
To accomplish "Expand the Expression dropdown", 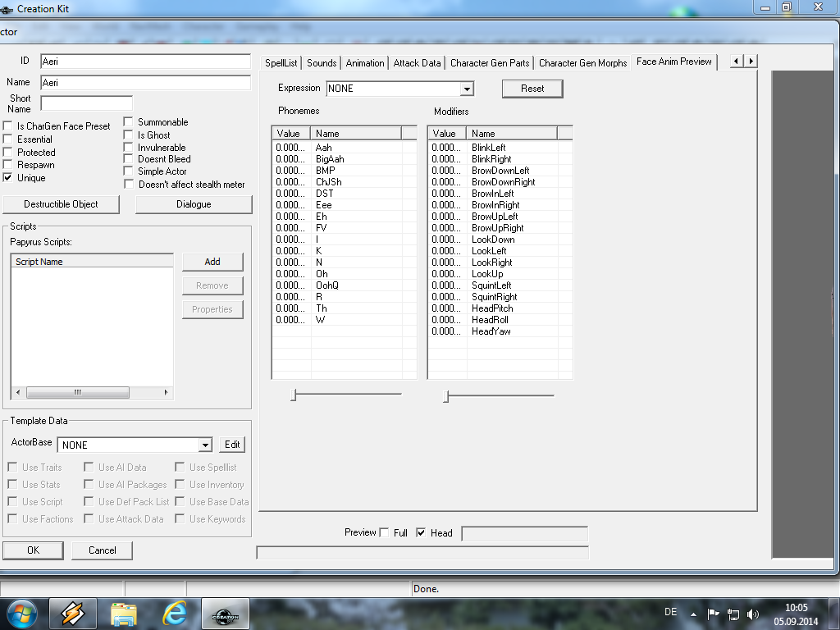I will point(467,89).
